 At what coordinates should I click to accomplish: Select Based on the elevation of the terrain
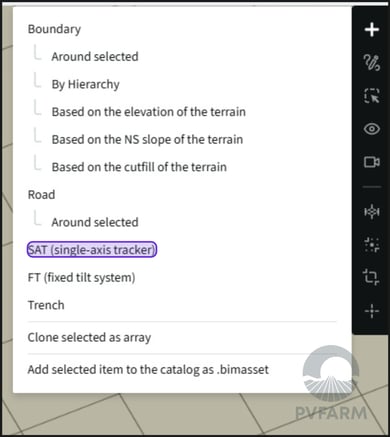149,112
